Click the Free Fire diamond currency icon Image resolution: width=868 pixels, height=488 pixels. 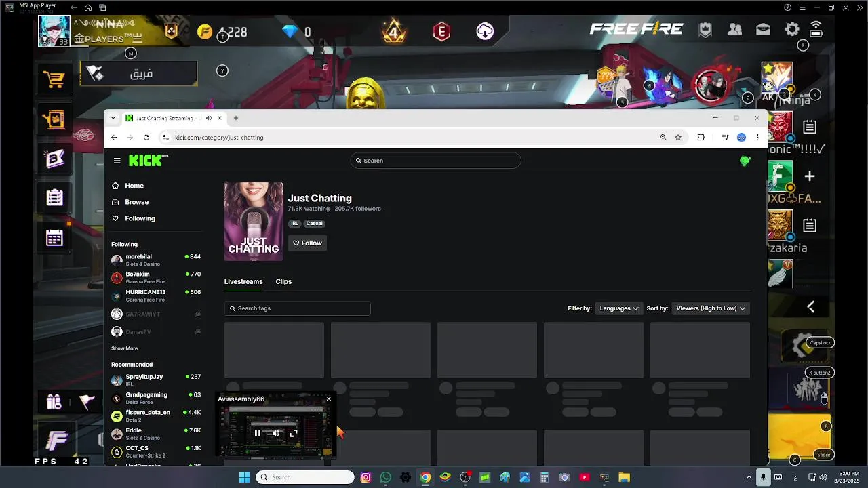coord(290,31)
